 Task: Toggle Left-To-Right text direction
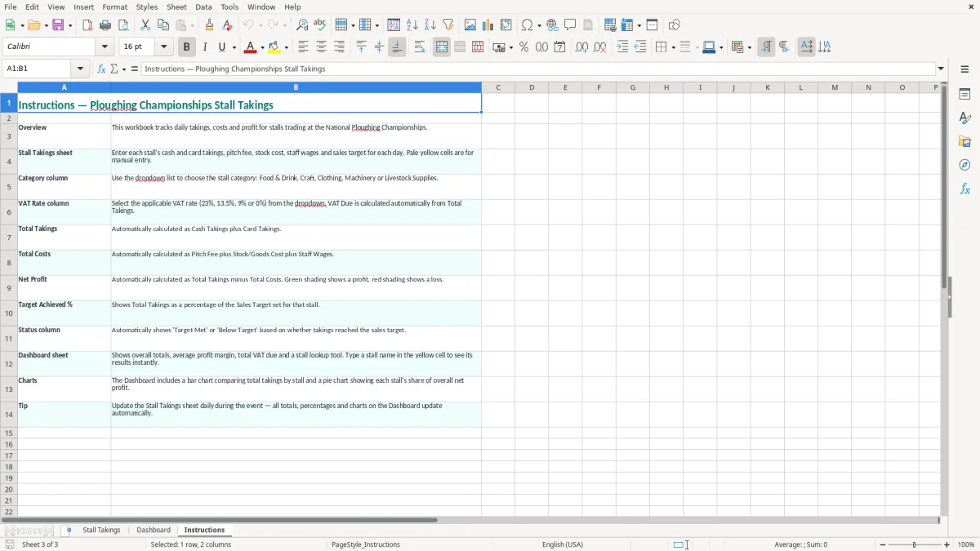click(766, 47)
